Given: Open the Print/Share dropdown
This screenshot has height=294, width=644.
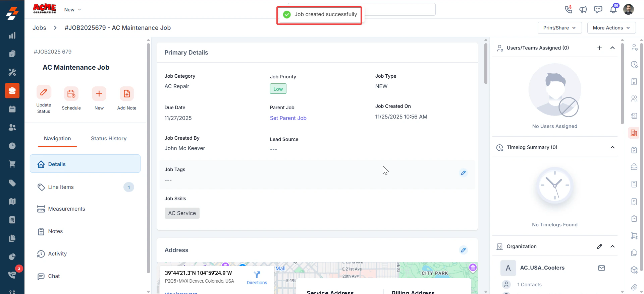Looking at the screenshot, I should coord(559,28).
